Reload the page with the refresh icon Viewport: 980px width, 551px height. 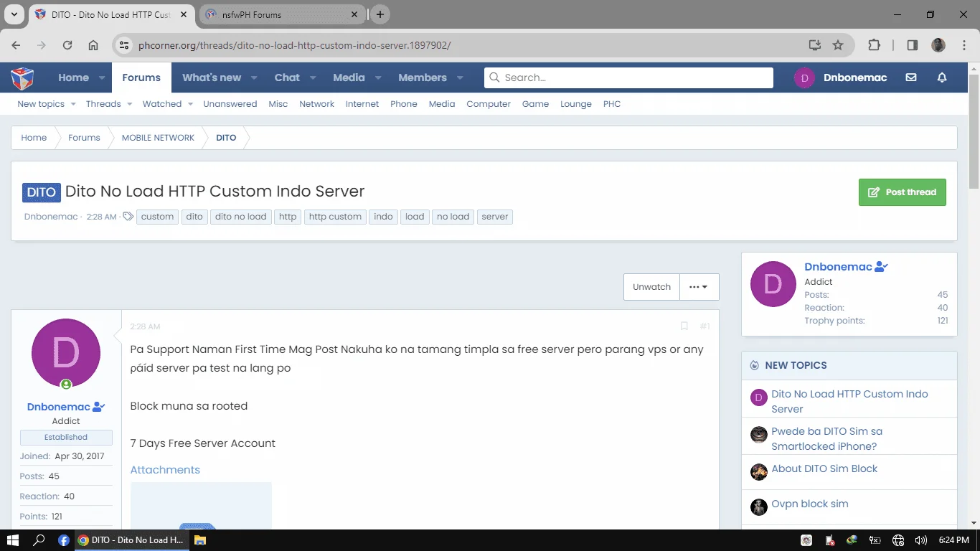pyautogui.click(x=67, y=45)
